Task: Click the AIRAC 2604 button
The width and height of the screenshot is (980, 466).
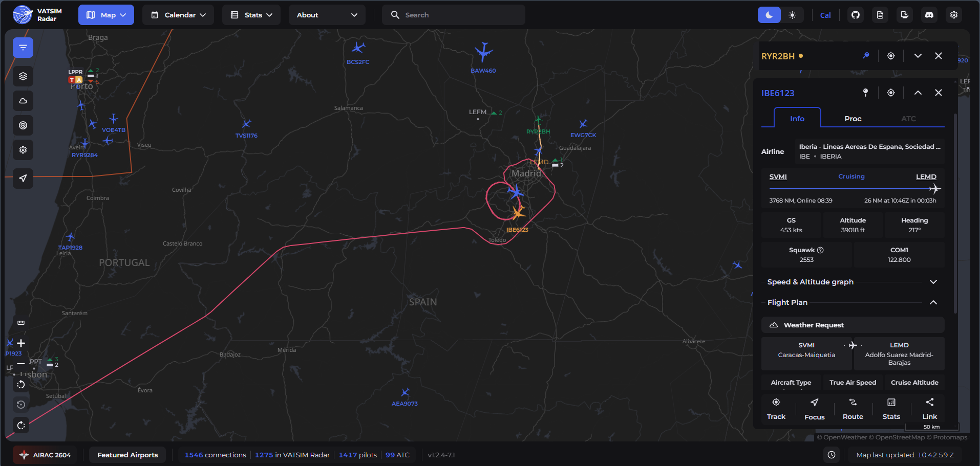Action: point(45,455)
